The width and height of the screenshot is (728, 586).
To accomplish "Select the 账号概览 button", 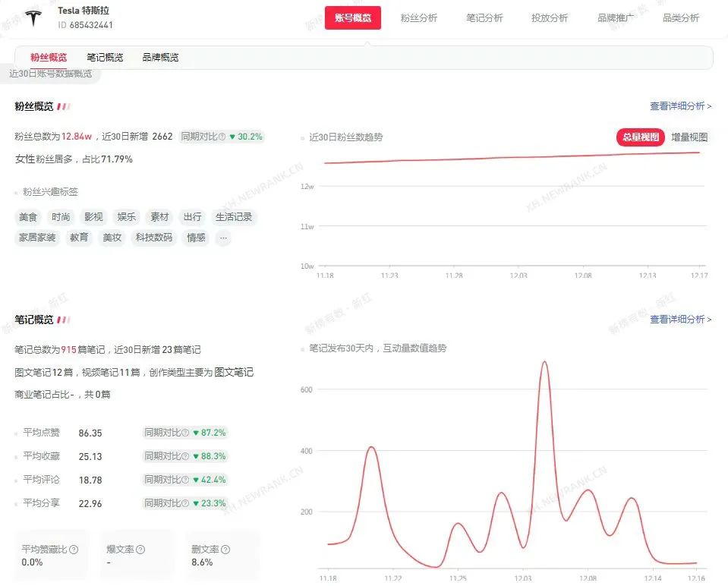I will 353,18.
